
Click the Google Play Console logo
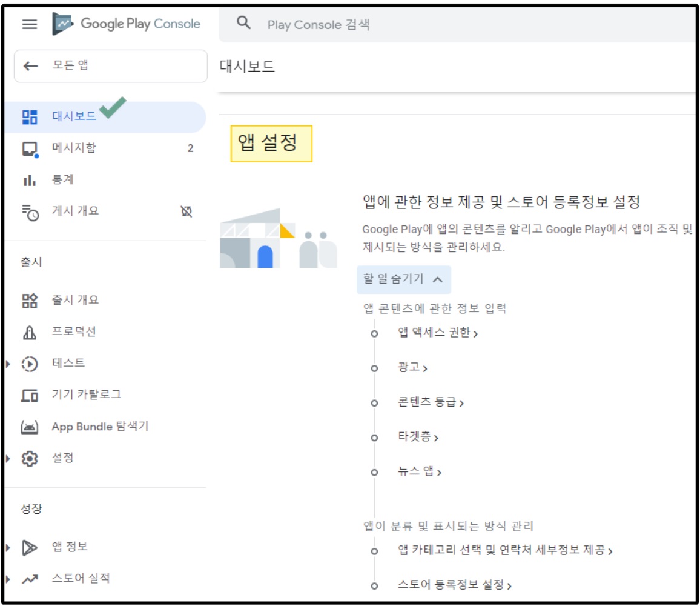tap(127, 24)
